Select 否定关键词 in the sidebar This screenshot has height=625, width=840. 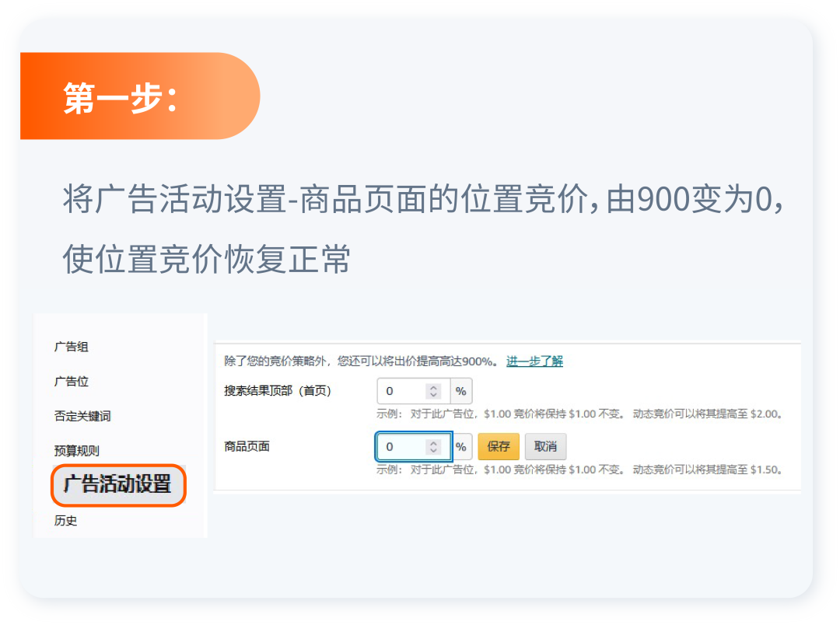click(x=82, y=416)
